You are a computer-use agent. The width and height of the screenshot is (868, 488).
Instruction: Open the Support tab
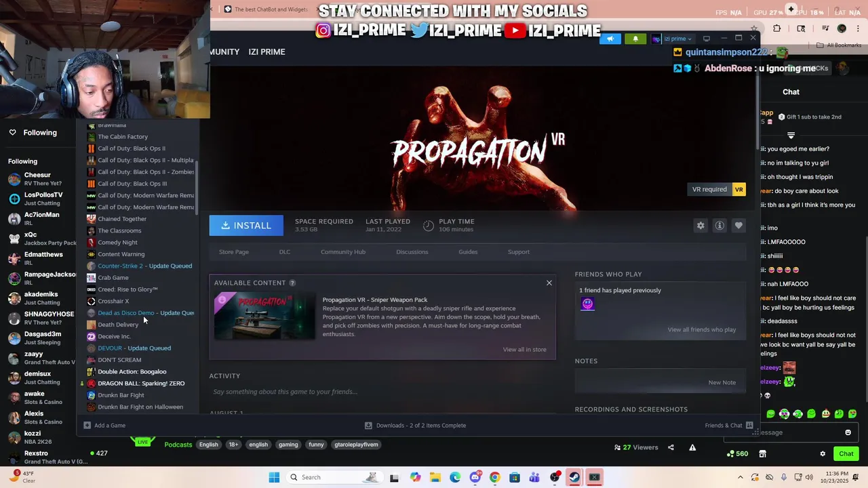point(519,252)
